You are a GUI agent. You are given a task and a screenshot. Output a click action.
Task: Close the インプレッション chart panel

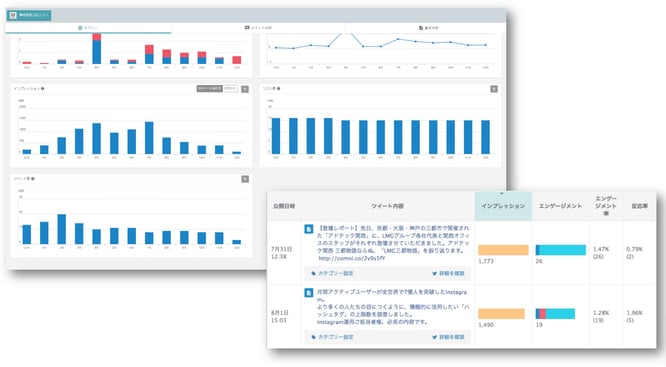tap(245, 89)
